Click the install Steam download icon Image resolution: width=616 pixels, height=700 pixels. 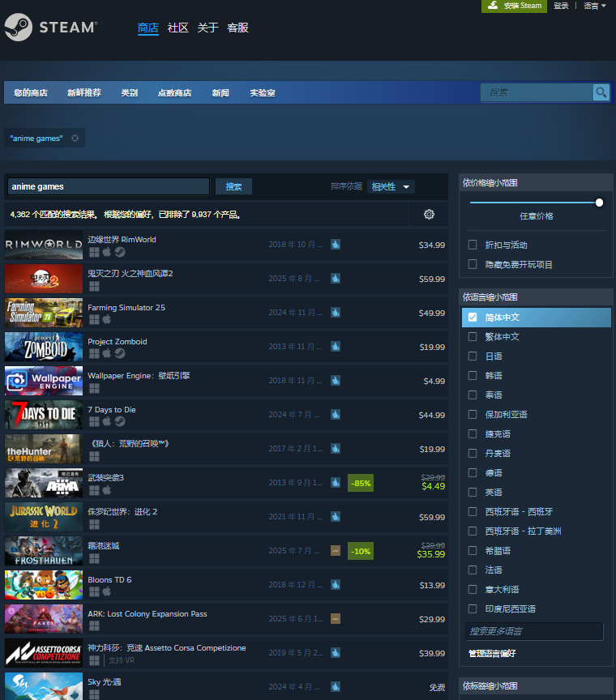coord(493,6)
